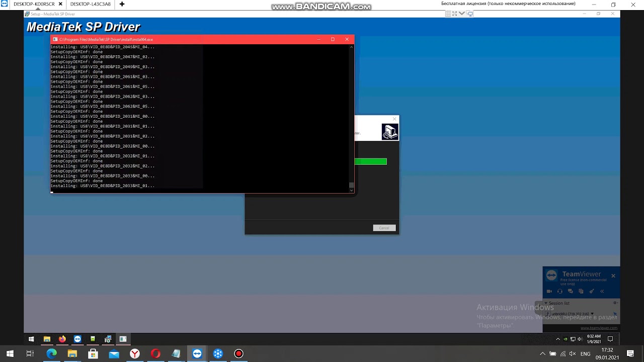Open the remote desktop Start menu

[31, 339]
